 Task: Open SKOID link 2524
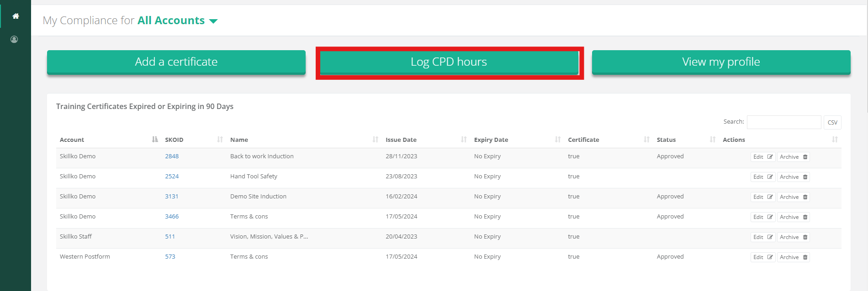pos(172,177)
